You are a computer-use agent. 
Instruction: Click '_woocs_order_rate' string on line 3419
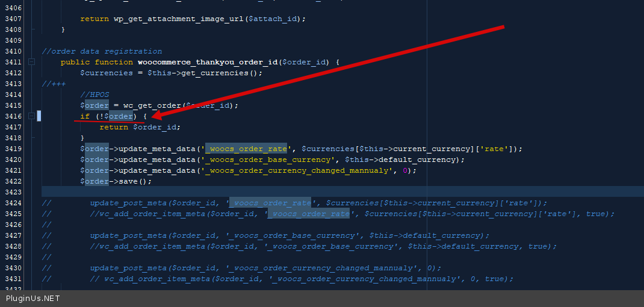[x=248, y=149]
